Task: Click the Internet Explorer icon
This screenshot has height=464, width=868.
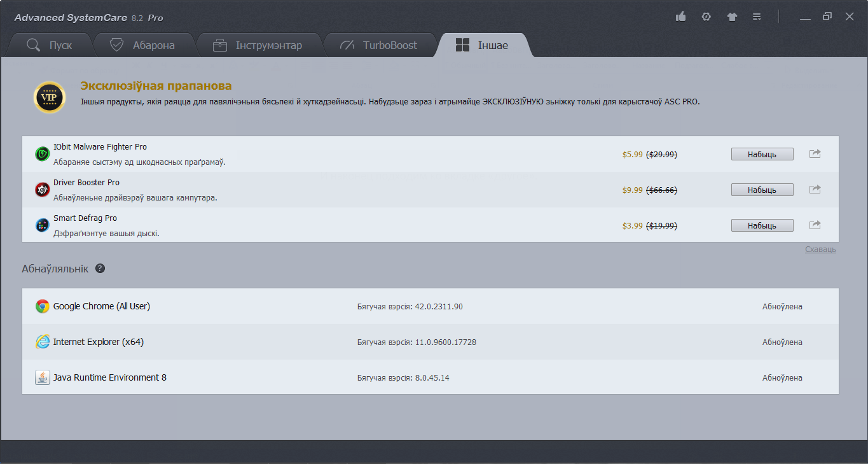Action: (x=43, y=342)
